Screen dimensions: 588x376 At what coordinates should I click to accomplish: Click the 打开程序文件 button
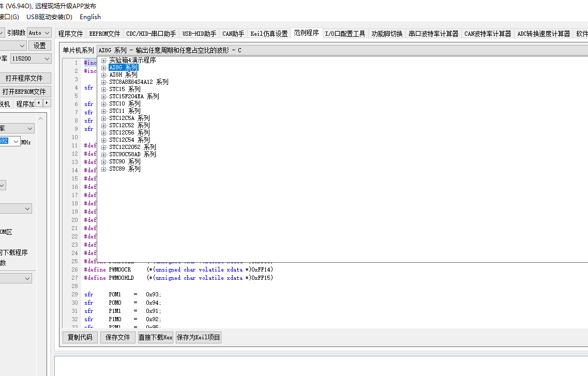pyautogui.click(x=24, y=78)
